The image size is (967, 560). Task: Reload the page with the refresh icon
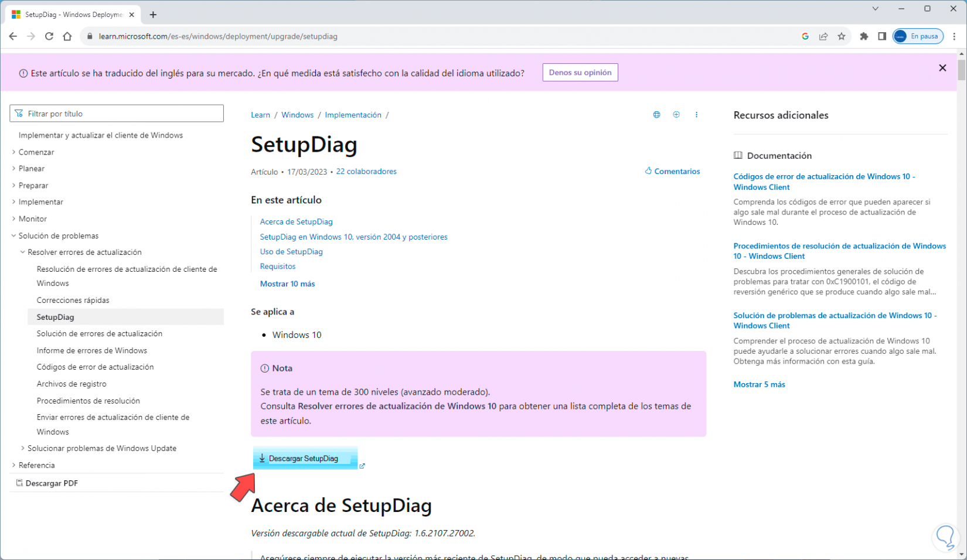point(49,36)
